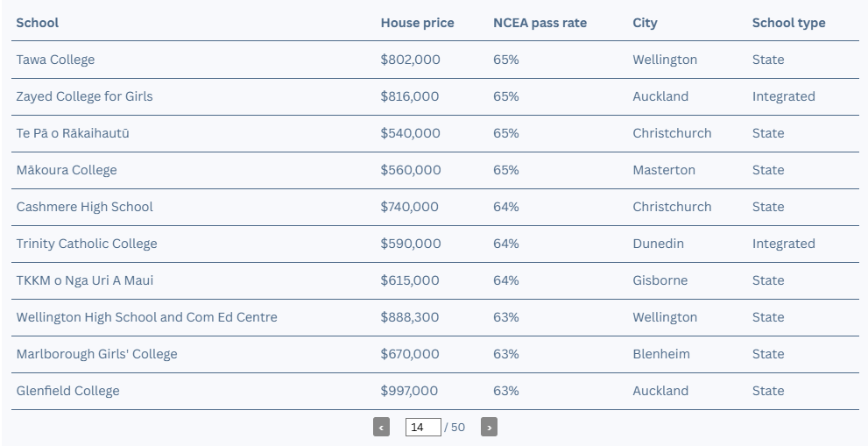Sort by NCEA pass rate header

(x=540, y=23)
